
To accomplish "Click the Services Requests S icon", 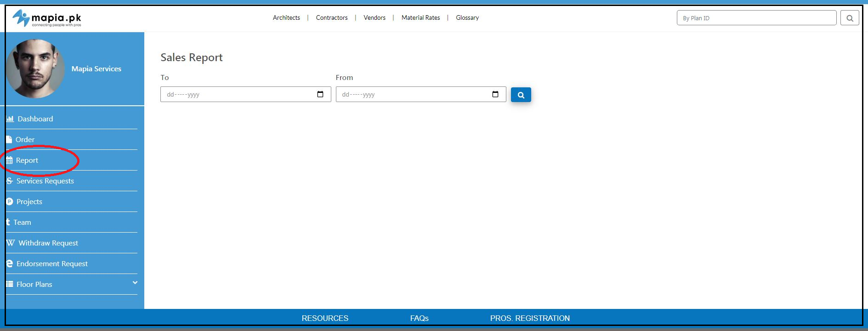I will (x=10, y=181).
